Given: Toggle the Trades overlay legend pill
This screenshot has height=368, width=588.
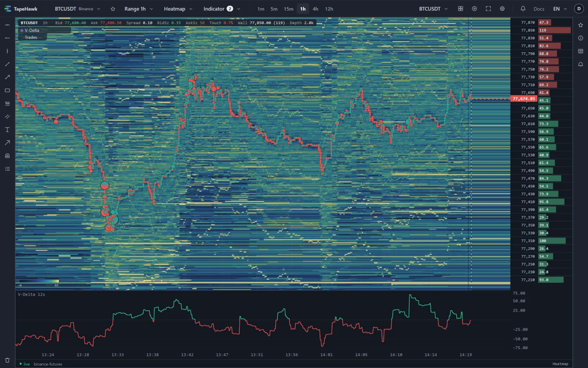Looking at the screenshot, I should pyautogui.click(x=32, y=37).
